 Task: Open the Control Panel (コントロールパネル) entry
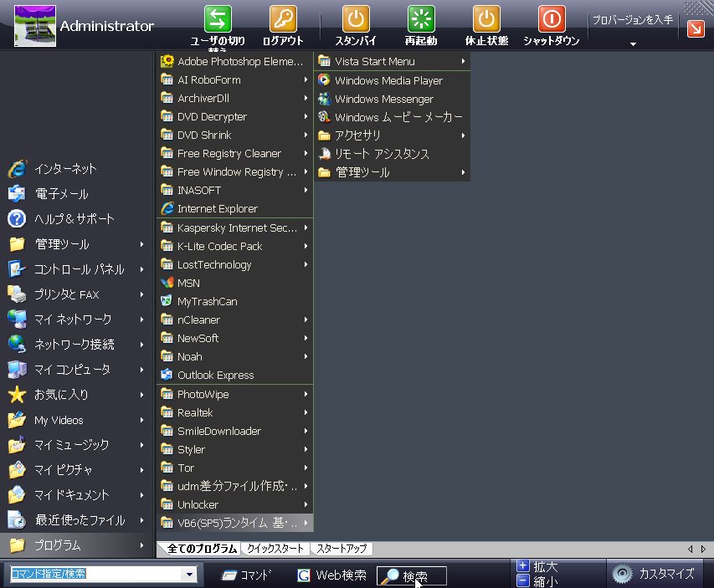point(76,269)
